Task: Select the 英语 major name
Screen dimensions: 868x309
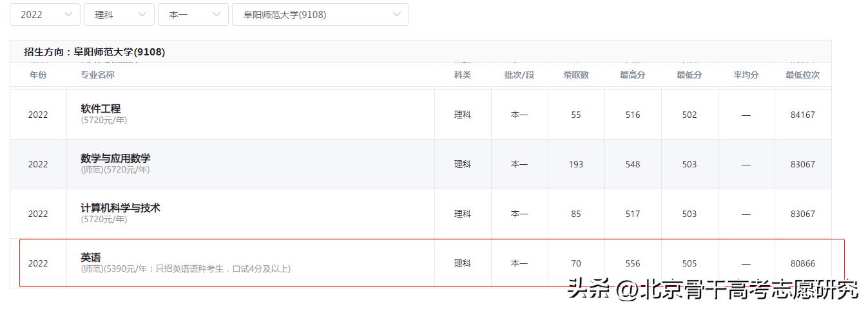Action: pos(91,257)
